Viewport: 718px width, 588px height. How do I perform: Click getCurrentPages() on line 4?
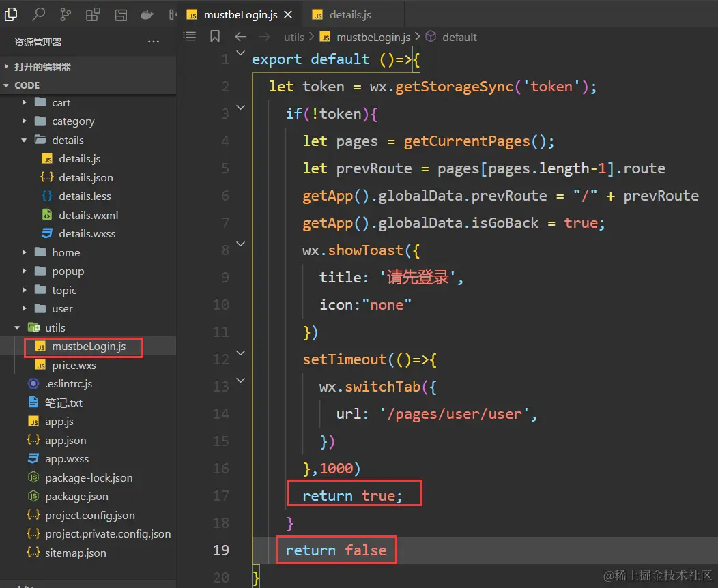(474, 142)
